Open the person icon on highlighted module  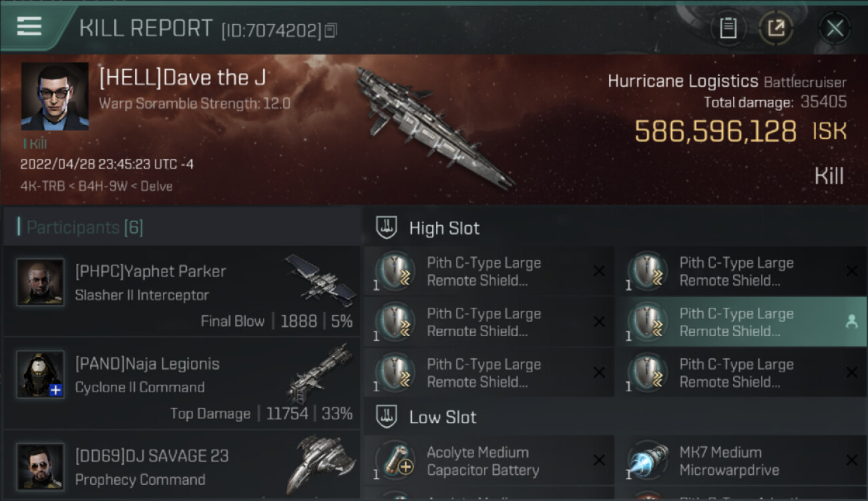tap(851, 322)
